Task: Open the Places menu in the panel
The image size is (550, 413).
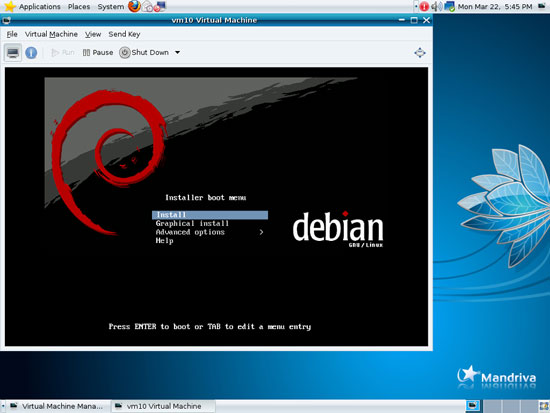Action: (x=79, y=7)
